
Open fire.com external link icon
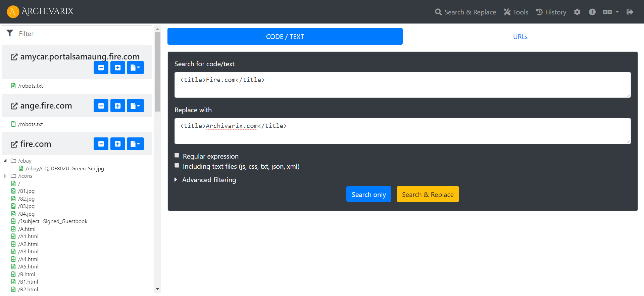pyautogui.click(x=14, y=144)
